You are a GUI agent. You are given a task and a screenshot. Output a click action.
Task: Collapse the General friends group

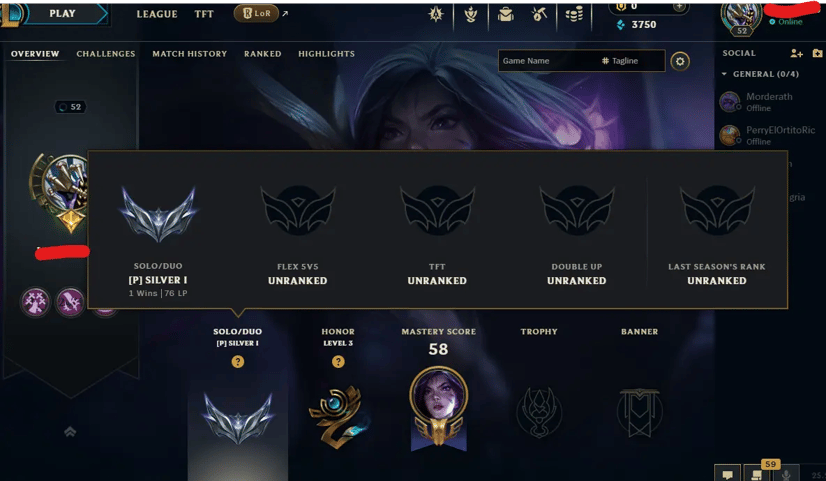pos(724,74)
